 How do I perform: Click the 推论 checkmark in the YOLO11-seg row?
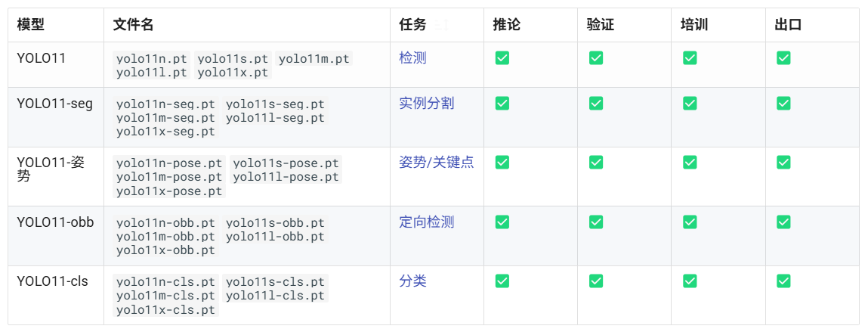tap(502, 103)
